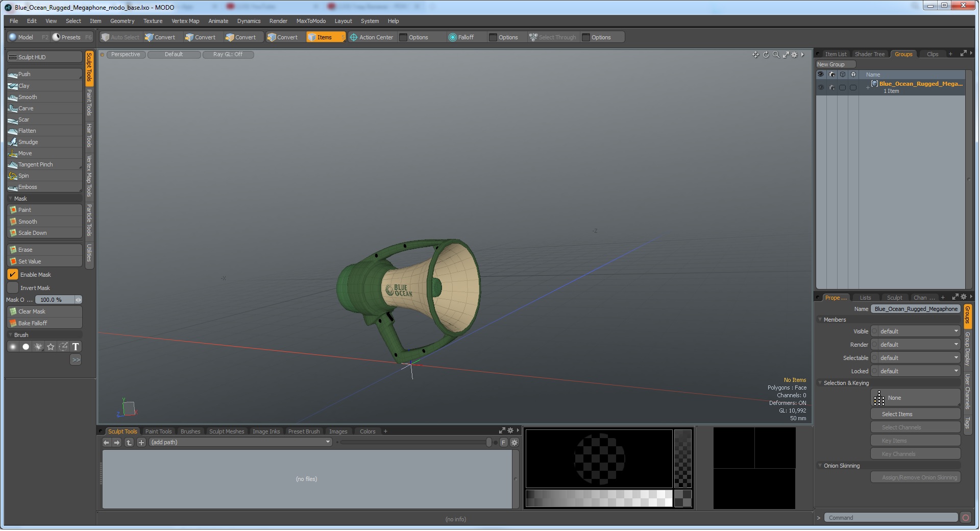The width and height of the screenshot is (980, 531).
Task: Toggle render camera for Blue_Ocean group
Action: tap(832, 87)
